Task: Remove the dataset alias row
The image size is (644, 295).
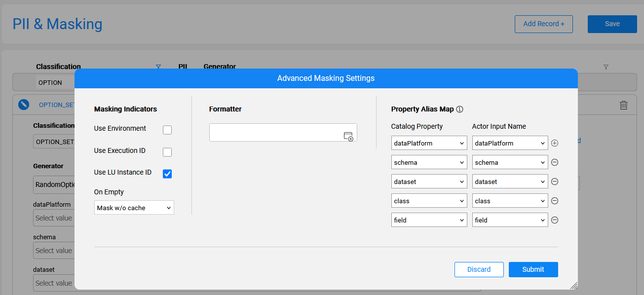Action: tap(555, 182)
